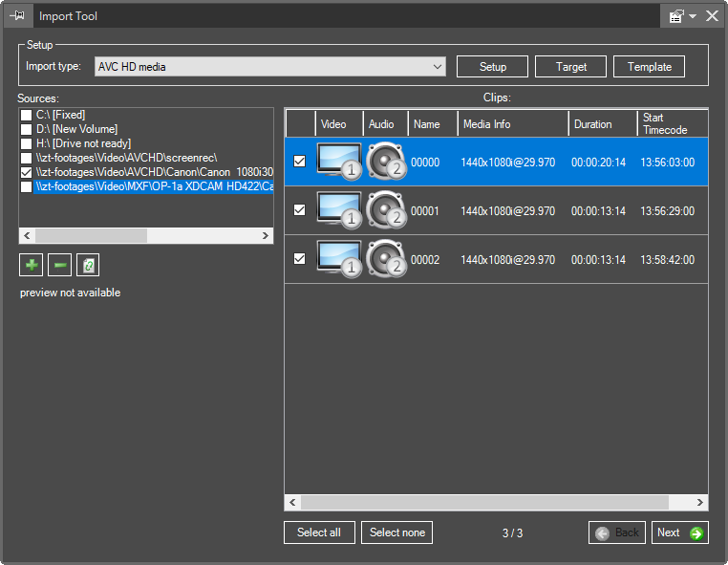Screen dimensions: 728x565
Task: Click the right arrow of the sources scrollbar
Action: (x=266, y=235)
